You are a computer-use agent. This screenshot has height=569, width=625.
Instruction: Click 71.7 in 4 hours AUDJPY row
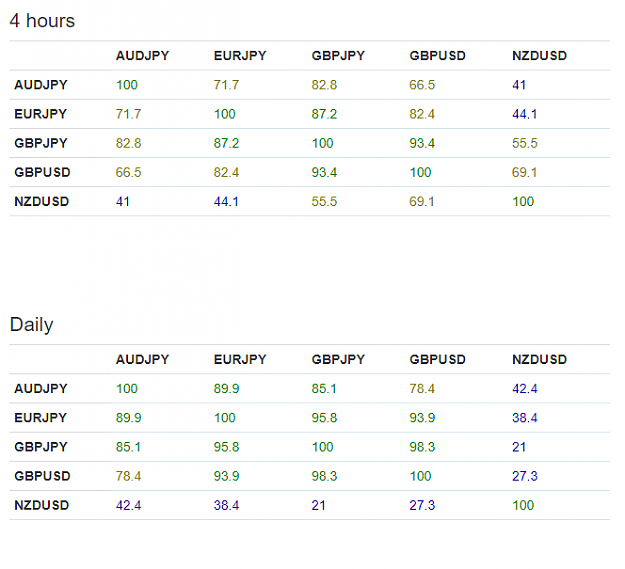pos(226,85)
